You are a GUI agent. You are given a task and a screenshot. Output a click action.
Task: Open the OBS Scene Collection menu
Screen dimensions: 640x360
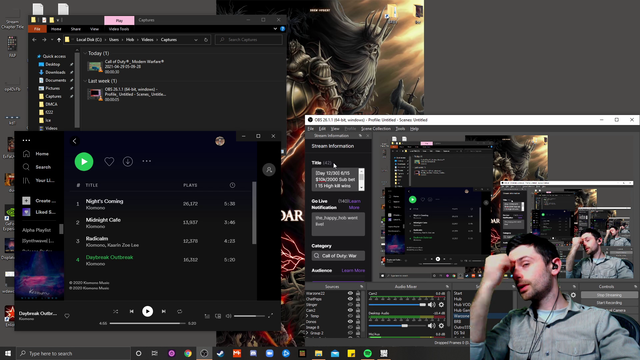(x=376, y=129)
